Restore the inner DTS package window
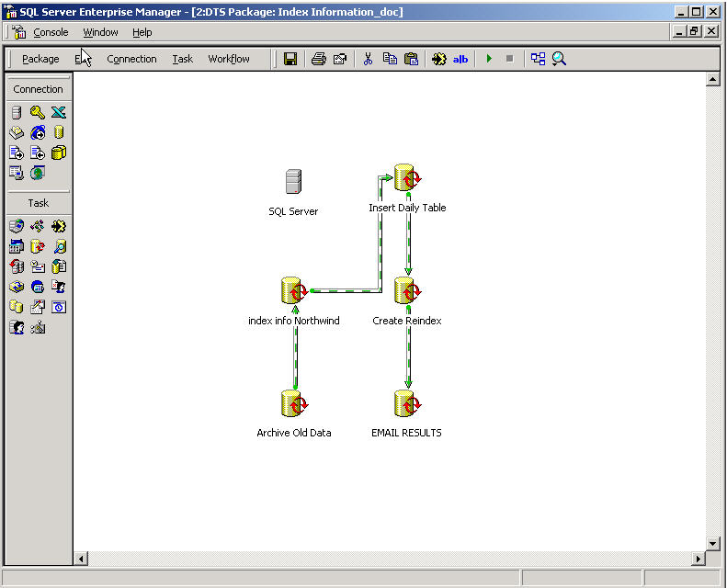 695,31
